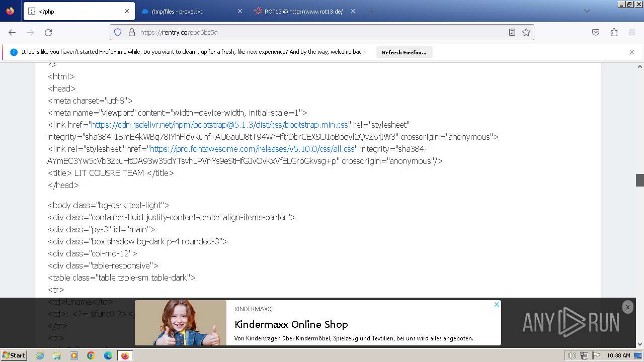Bookmark this page with the star icon
Image resolution: width=644 pixels, height=362 pixels.
pyautogui.click(x=526, y=32)
